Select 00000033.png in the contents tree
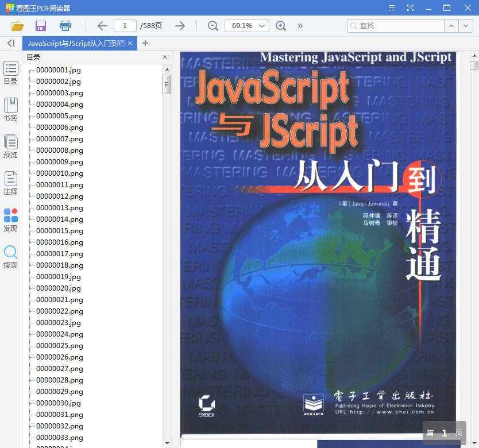479x448 pixels. click(60, 438)
